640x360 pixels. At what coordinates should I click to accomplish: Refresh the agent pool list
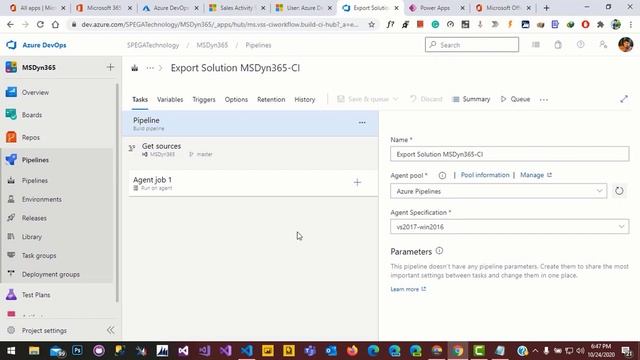[x=619, y=191]
